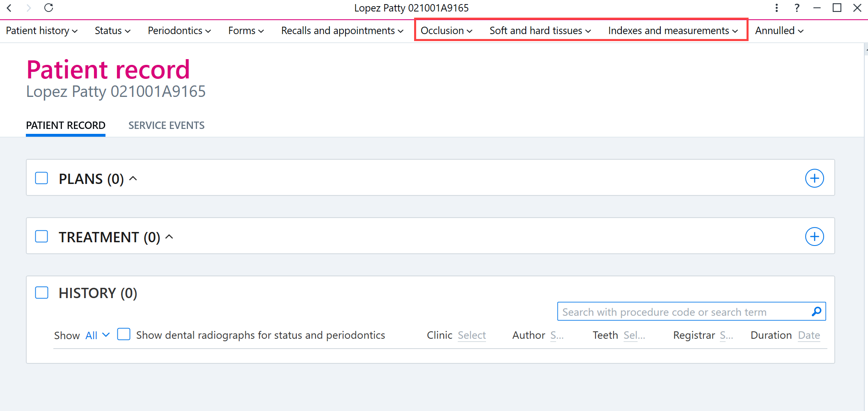Open the three-dot more options menu
The width and height of the screenshot is (868, 411).
coord(776,8)
